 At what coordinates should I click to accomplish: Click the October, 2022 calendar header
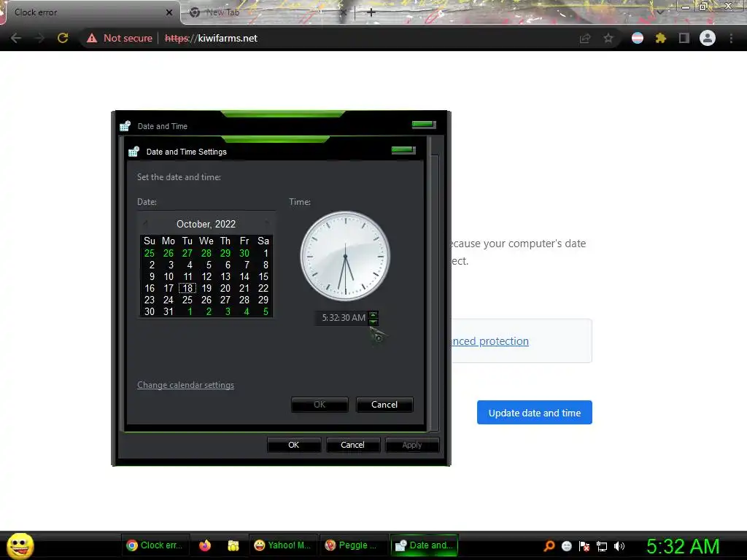[206, 224]
